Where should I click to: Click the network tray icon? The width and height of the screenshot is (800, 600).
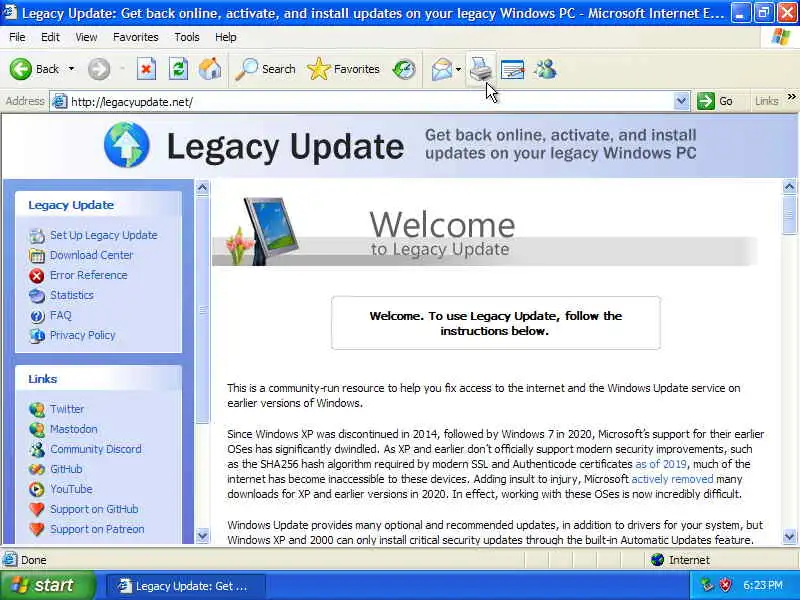707,585
